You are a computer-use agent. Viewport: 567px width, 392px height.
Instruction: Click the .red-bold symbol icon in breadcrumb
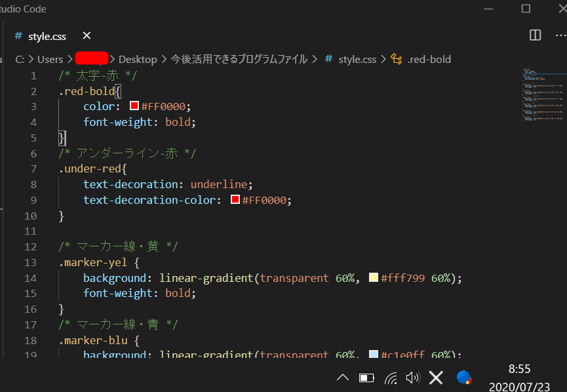pyautogui.click(x=397, y=59)
